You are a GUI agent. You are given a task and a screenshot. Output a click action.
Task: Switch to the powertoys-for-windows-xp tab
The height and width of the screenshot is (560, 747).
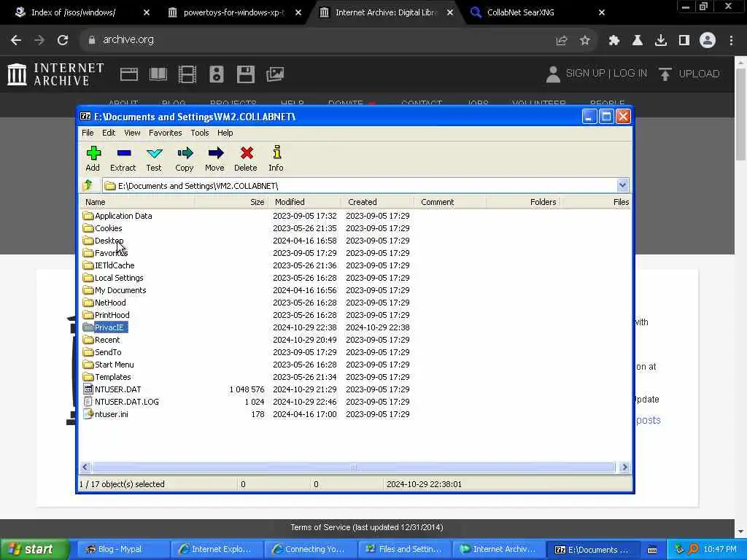(234, 12)
